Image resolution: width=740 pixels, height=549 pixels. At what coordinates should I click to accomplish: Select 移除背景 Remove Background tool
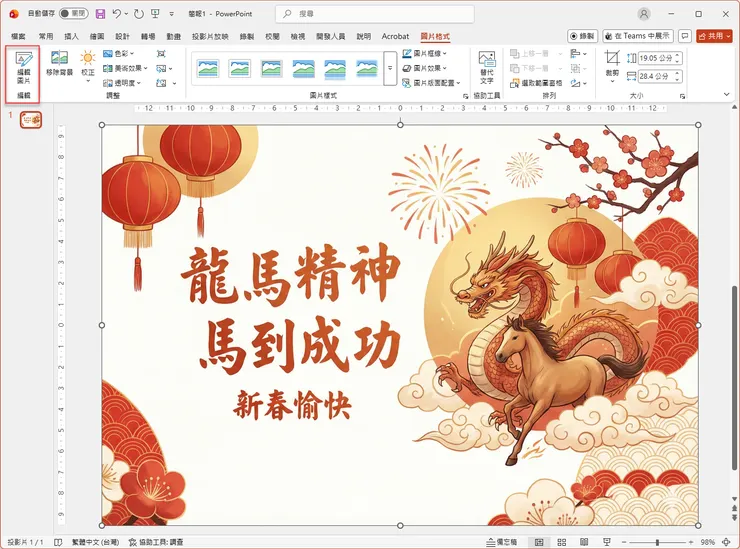pyautogui.click(x=59, y=64)
